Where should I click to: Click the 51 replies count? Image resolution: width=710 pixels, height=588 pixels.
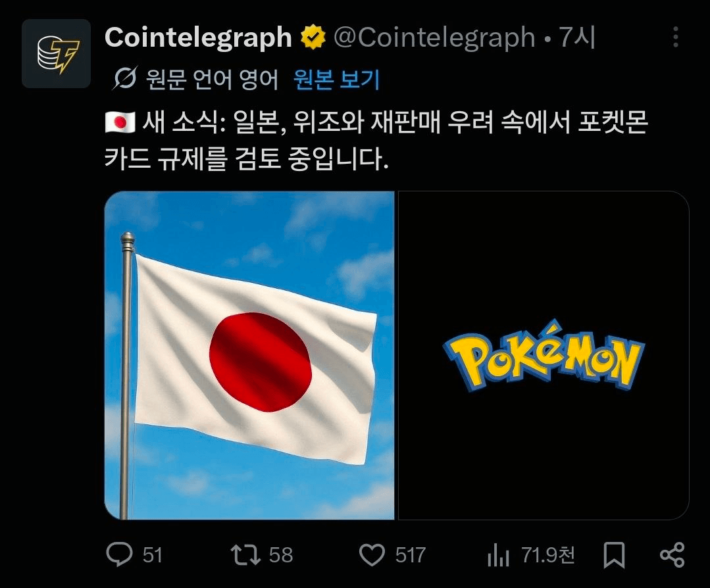[x=153, y=555]
